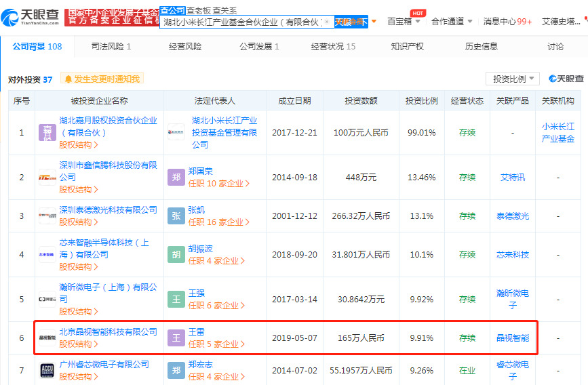Switch to the 历史信息 tab

tap(481, 47)
